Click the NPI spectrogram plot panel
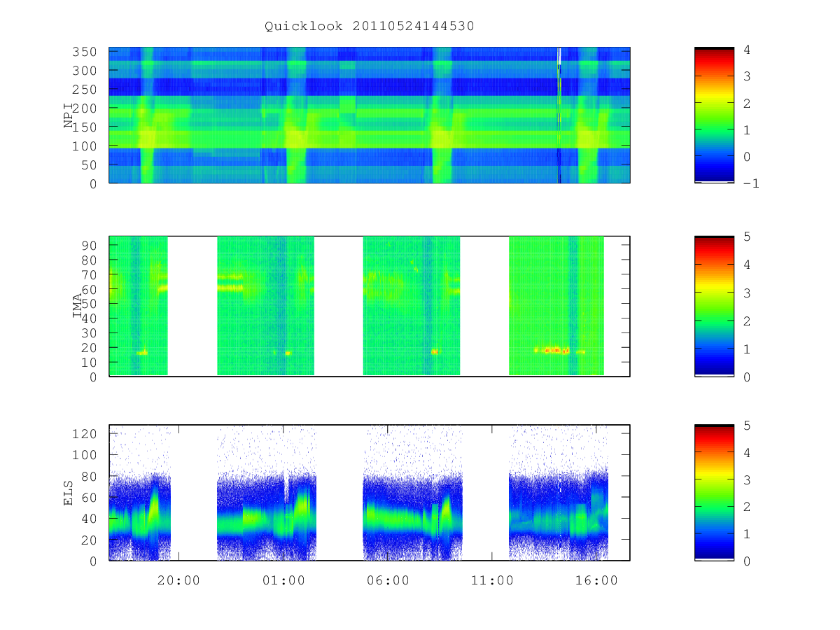 pyautogui.click(x=370, y=115)
